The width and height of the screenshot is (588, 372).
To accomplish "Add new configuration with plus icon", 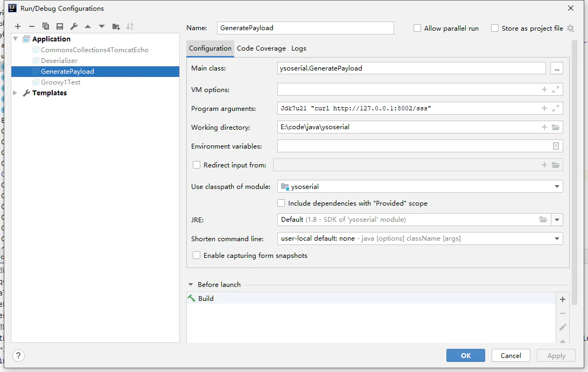I will point(18,26).
